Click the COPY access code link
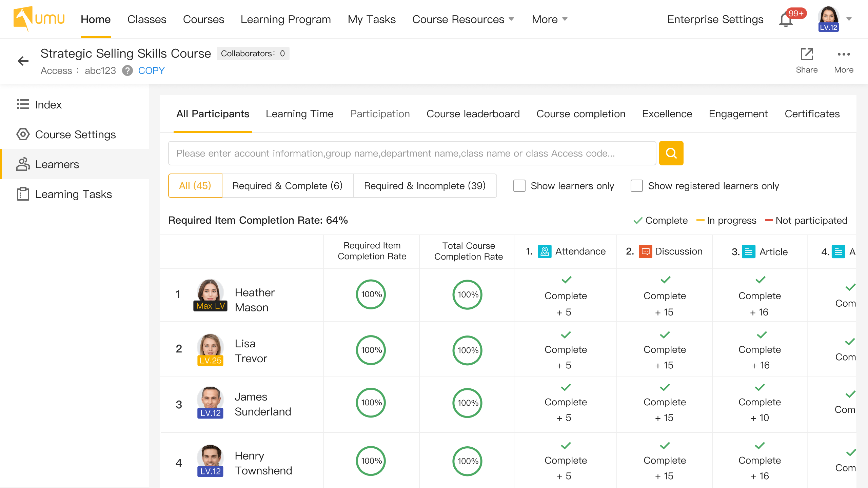868x488 pixels. tap(151, 70)
